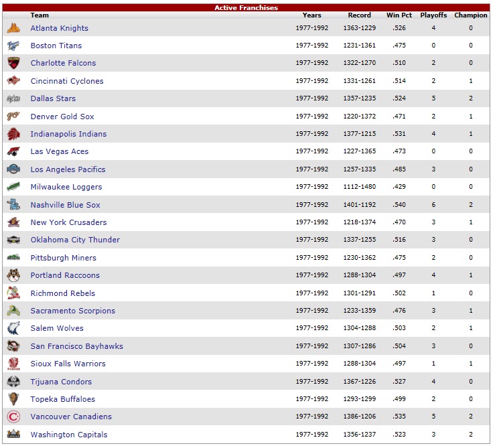Open the Dallas Stars team link
Image resolution: width=495 pixels, height=448 pixels.
(53, 98)
